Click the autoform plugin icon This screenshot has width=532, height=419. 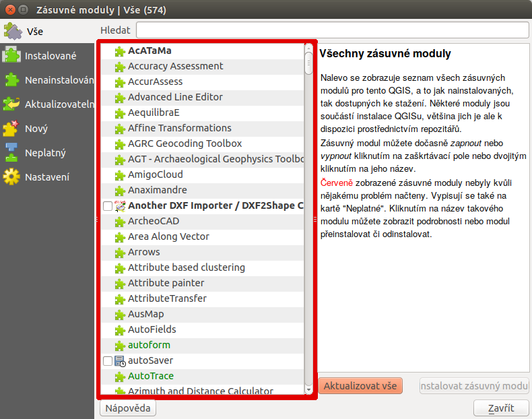[120, 346]
